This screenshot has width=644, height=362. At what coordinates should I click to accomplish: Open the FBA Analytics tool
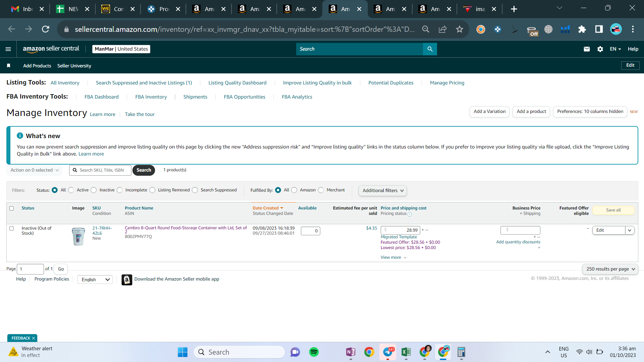click(297, 97)
